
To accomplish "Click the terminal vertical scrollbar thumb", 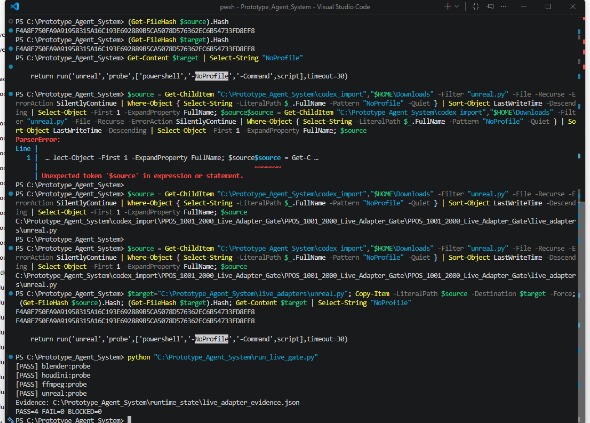I will click(582, 312).
